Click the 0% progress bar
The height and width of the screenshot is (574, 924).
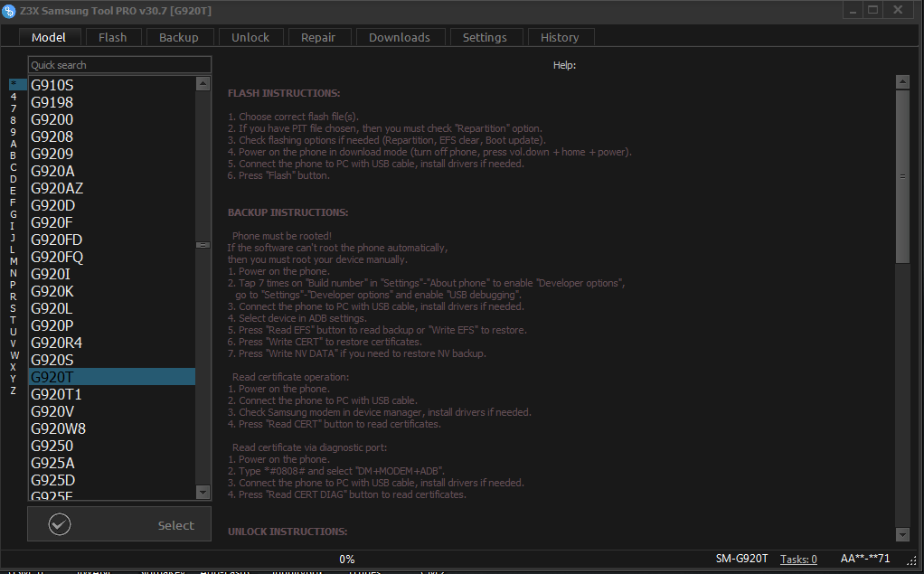[347, 560]
